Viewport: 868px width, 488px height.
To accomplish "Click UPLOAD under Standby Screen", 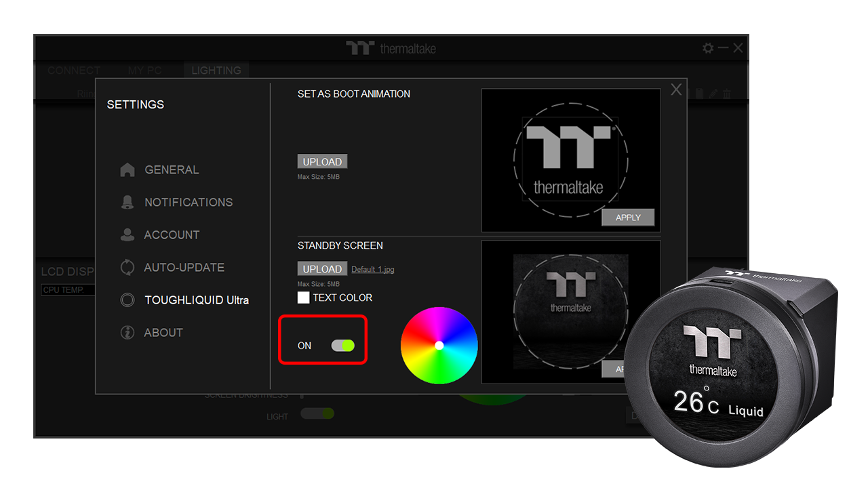I will (x=322, y=269).
